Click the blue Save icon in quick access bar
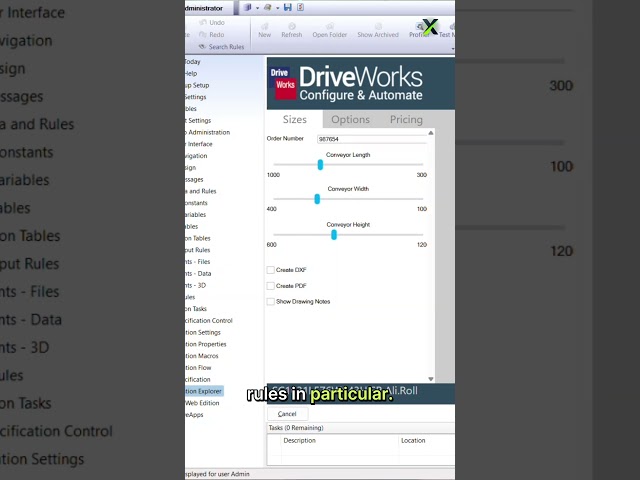Screen dimensions: 640x480 point(288,7)
